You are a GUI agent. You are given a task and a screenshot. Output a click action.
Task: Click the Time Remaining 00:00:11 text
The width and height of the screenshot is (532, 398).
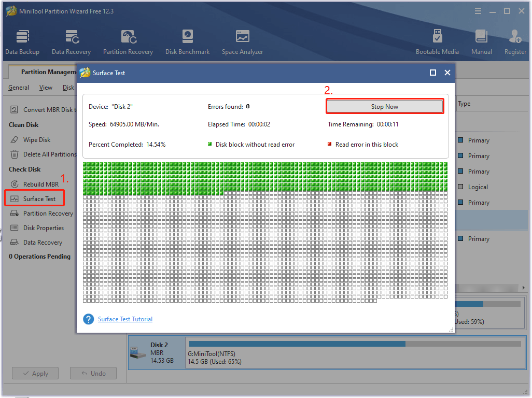pyautogui.click(x=363, y=124)
